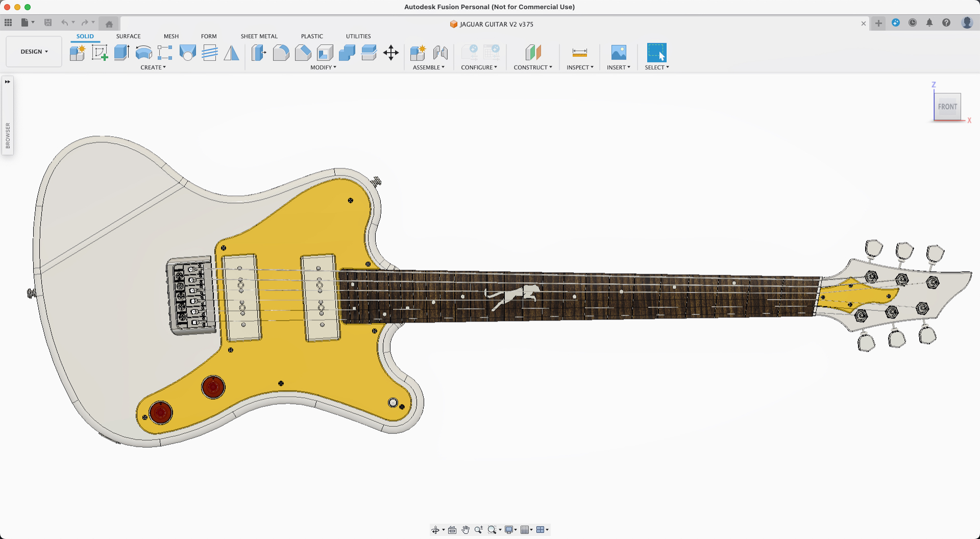Select the Create Sketch tool
Viewport: 980px width, 539px height.
point(100,53)
